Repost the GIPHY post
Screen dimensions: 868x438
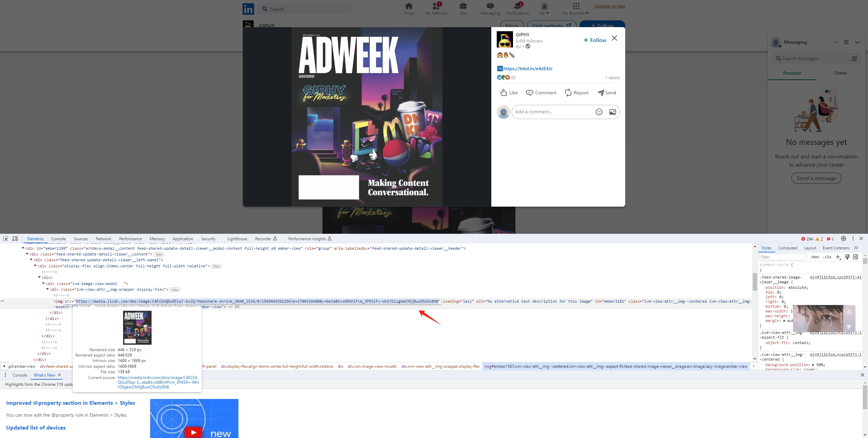577,93
